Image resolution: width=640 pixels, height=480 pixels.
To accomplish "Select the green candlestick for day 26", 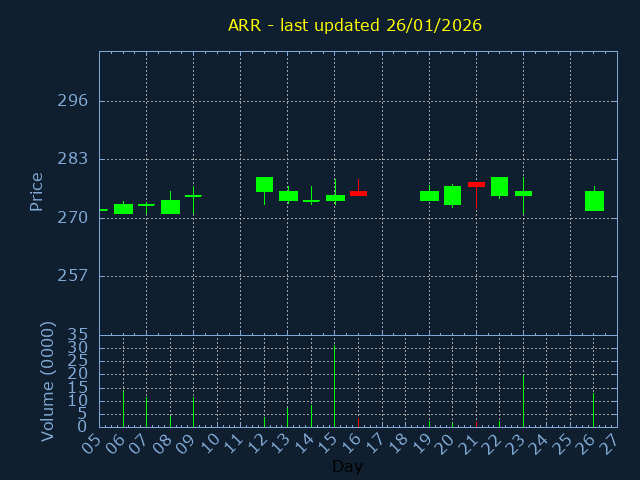I will click(x=594, y=201).
